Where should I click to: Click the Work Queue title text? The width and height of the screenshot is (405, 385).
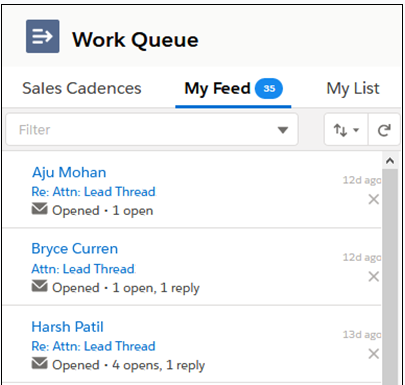(135, 40)
